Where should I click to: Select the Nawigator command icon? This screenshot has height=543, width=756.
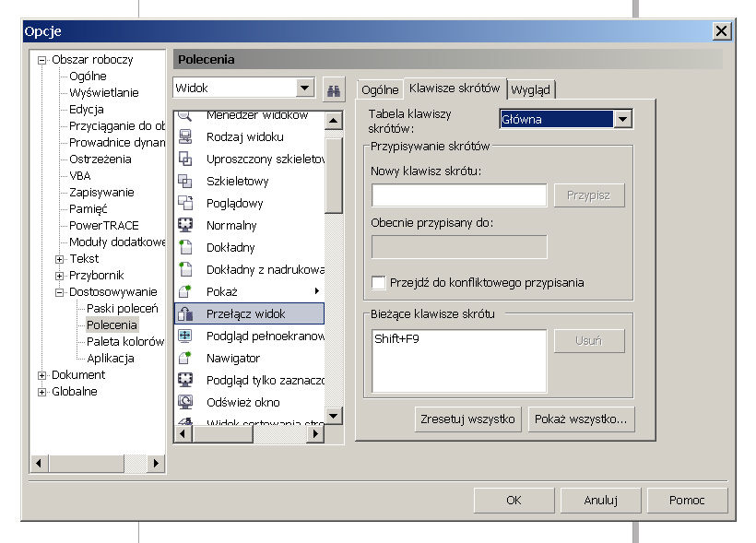coord(184,359)
